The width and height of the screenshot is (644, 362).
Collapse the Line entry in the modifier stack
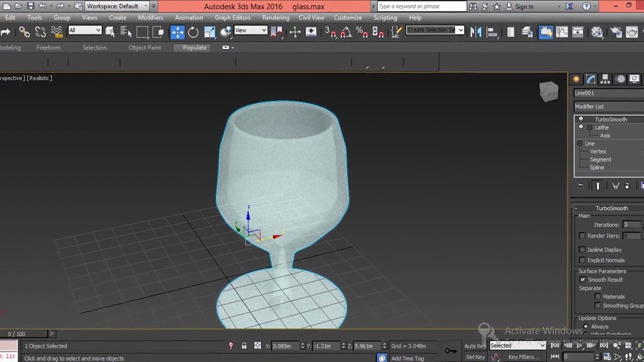pos(580,143)
